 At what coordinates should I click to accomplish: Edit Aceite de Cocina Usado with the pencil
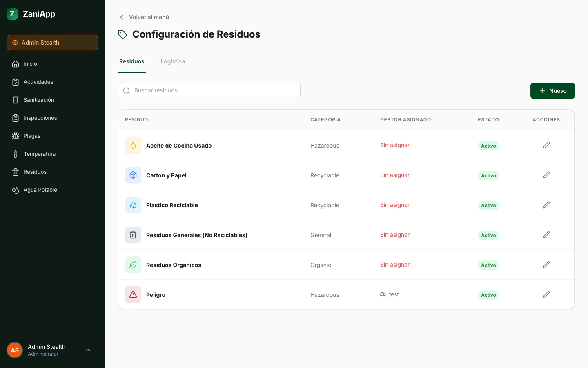click(546, 145)
